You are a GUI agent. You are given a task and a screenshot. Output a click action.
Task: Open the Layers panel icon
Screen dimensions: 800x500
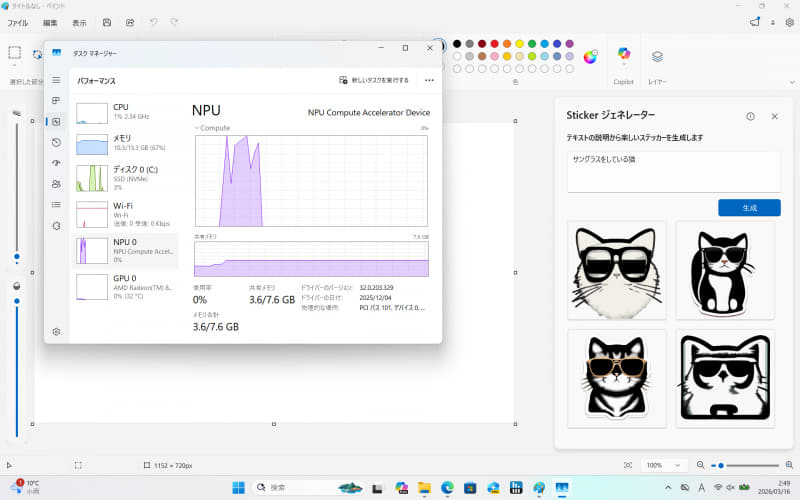657,56
